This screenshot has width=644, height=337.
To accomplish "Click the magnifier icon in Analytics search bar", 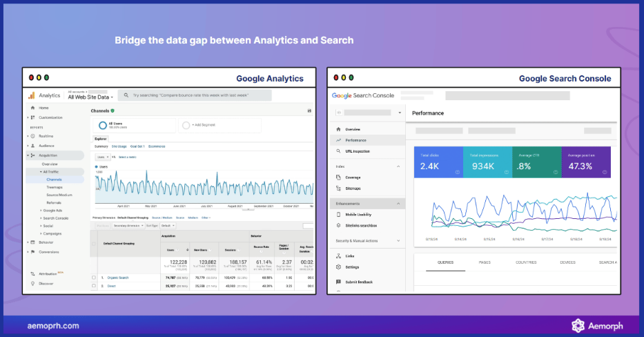I will (x=126, y=95).
